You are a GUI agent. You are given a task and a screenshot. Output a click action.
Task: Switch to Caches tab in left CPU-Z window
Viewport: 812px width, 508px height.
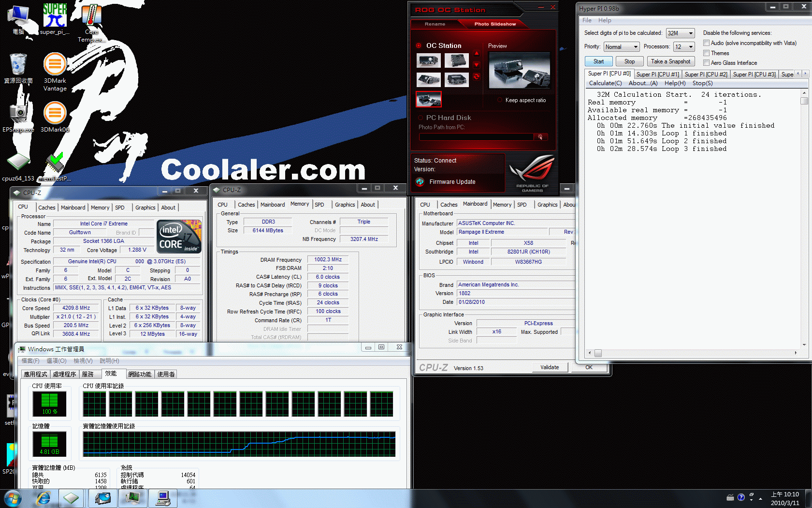tap(47, 208)
